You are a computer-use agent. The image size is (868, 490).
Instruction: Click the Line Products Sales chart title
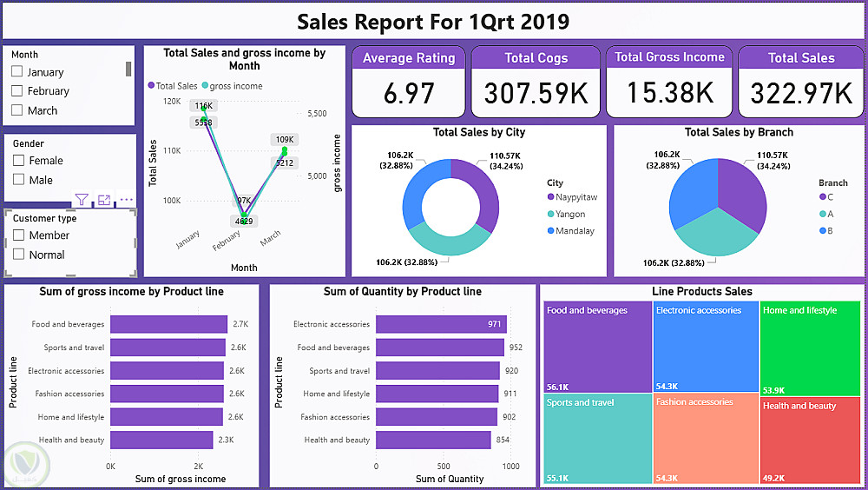[702, 291]
